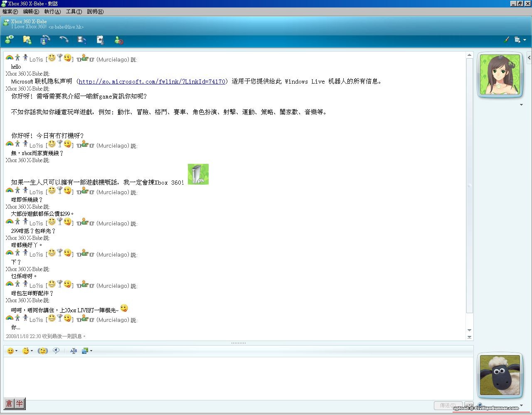532x415 pixels.
Task: Click the invite contact icon in toolbar
Action: [x=9, y=40]
